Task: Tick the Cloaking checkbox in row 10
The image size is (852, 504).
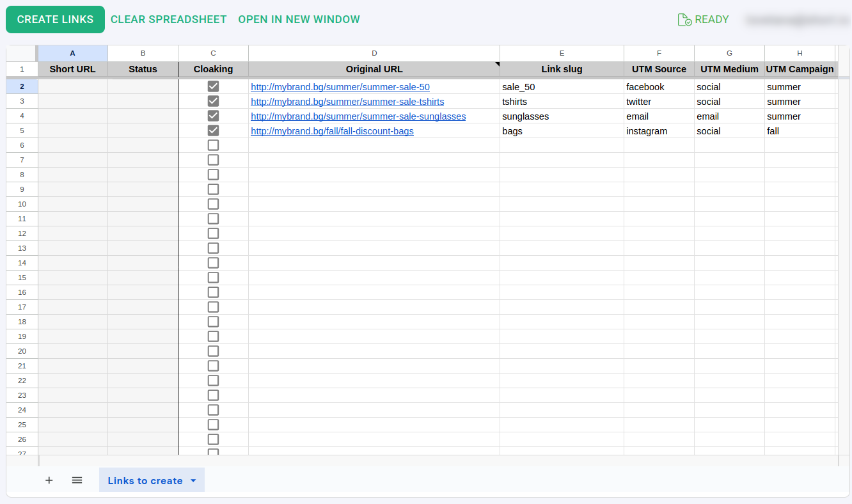Action: pyautogui.click(x=213, y=204)
